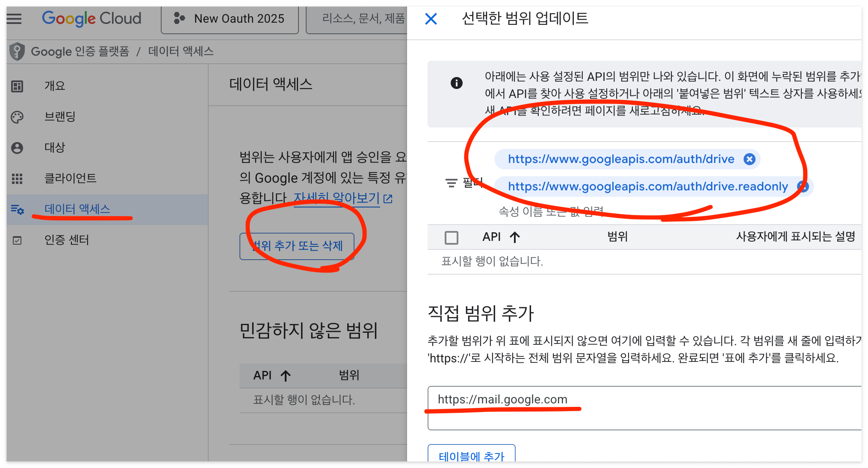Toggle the select-all checkbox in scope table
Viewport: 868px width, 468px height.
point(451,237)
